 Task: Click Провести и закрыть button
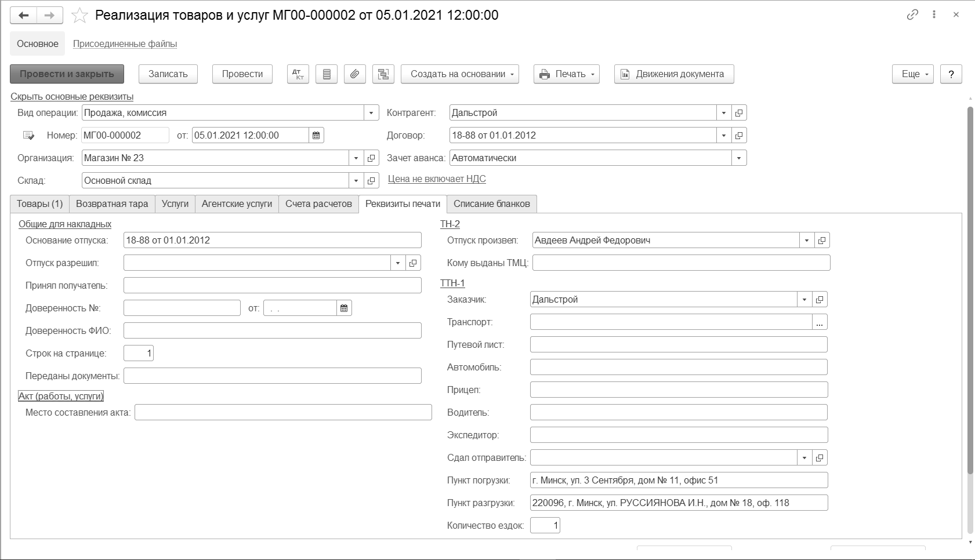[x=67, y=74]
